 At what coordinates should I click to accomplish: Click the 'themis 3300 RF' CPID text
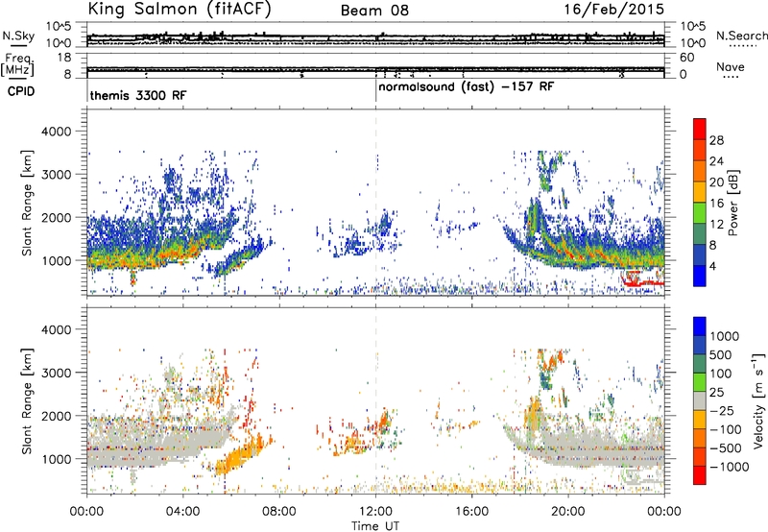click(x=138, y=95)
